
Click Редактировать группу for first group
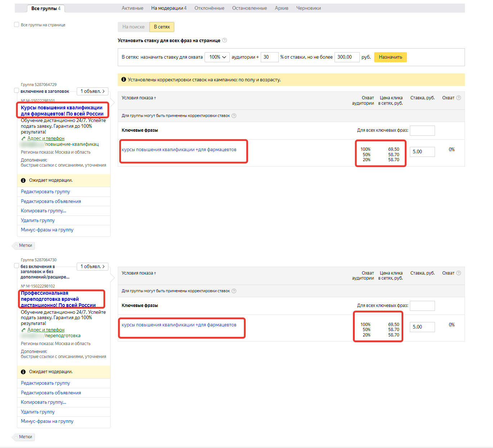pos(45,192)
